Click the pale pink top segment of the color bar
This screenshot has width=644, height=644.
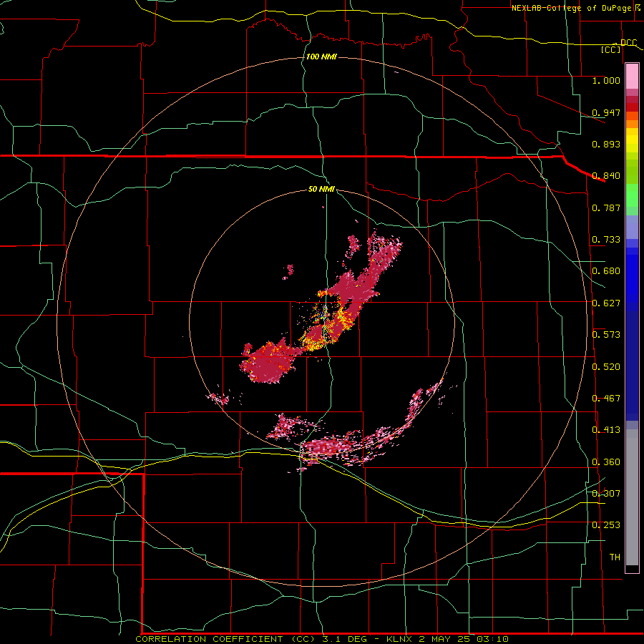click(632, 76)
